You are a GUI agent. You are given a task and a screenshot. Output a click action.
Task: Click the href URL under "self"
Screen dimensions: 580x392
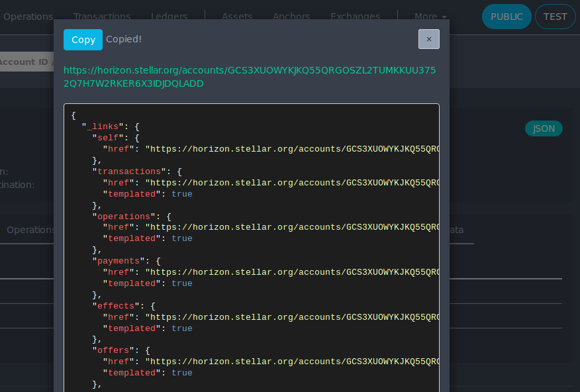(292, 149)
